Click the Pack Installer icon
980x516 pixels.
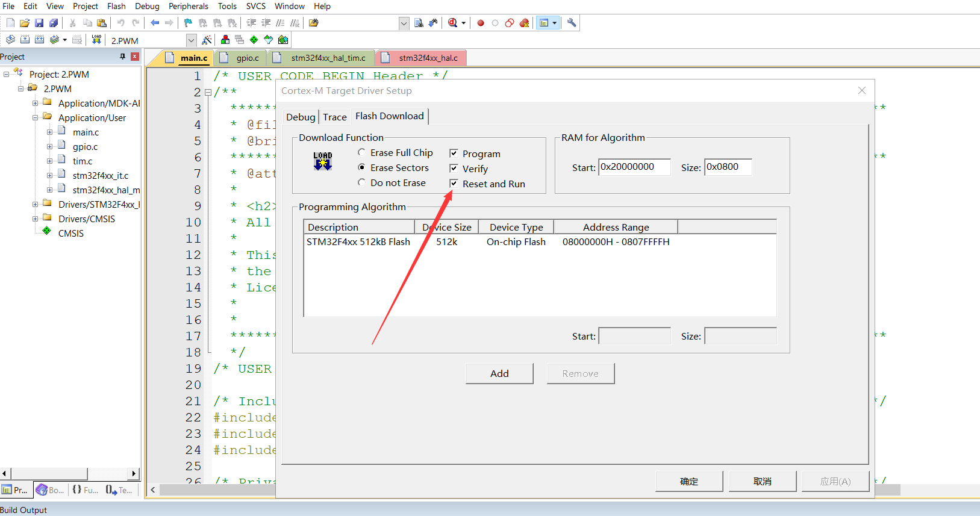[x=282, y=40]
